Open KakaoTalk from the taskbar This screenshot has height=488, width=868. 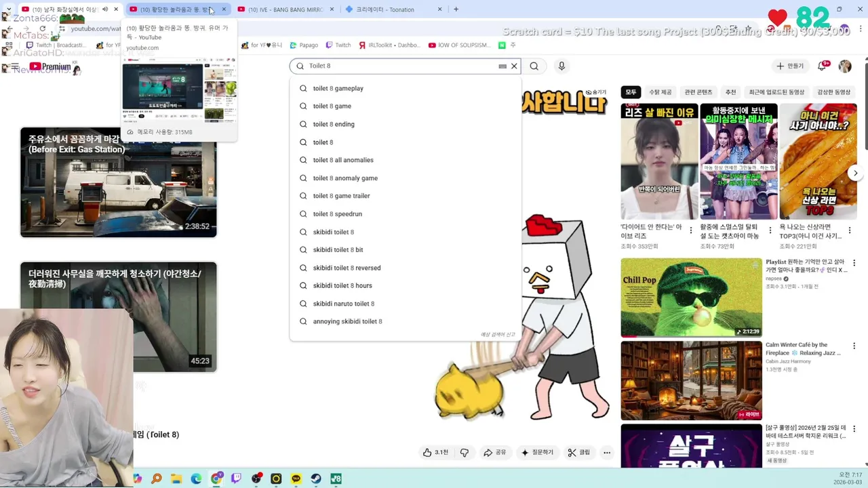click(296, 479)
